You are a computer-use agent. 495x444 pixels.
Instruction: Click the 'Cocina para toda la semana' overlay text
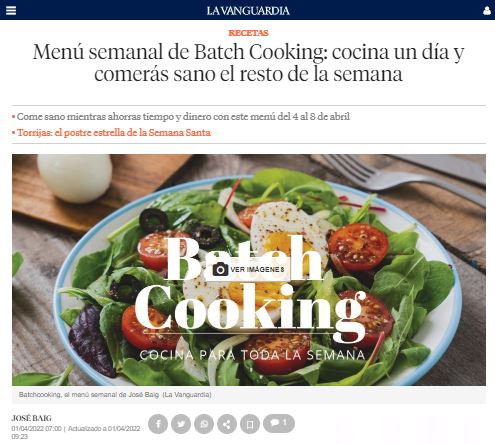tap(252, 355)
